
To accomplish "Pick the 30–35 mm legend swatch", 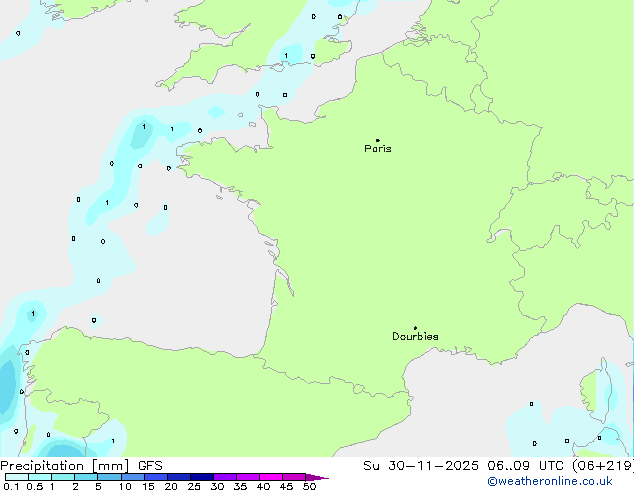I will coord(224,477).
